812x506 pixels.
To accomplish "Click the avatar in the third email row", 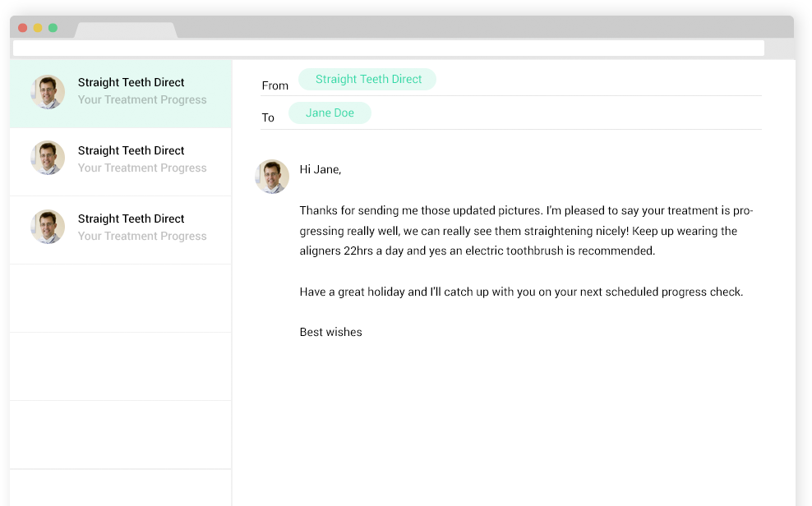I will tap(48, 227).
